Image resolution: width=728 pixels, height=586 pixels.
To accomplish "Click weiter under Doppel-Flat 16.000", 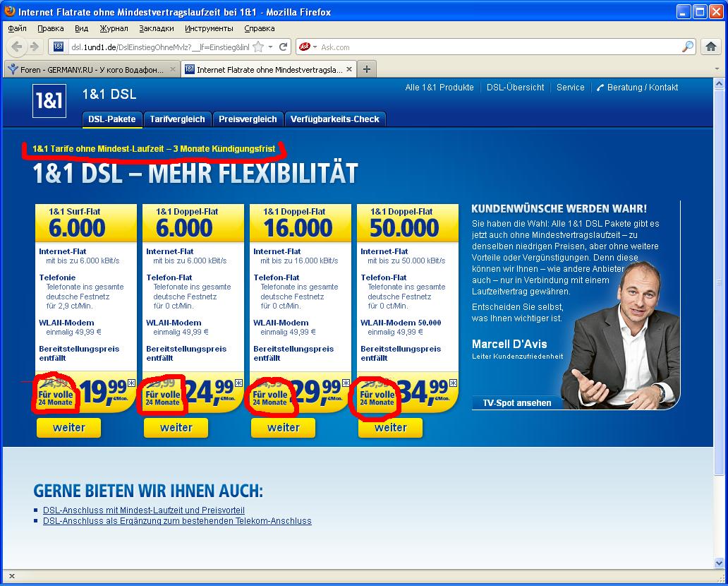I will pyautogui.click(x=283, y=428).
